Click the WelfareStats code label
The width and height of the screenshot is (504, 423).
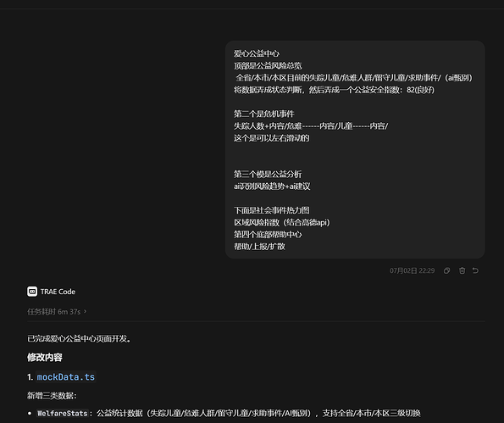(x=63, y=413)
